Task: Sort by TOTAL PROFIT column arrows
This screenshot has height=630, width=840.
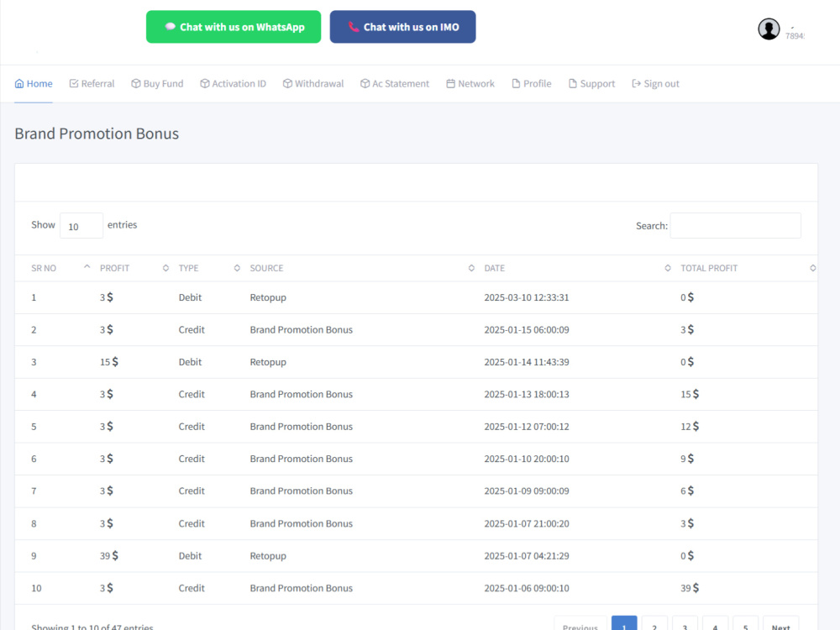Action: 812,268
